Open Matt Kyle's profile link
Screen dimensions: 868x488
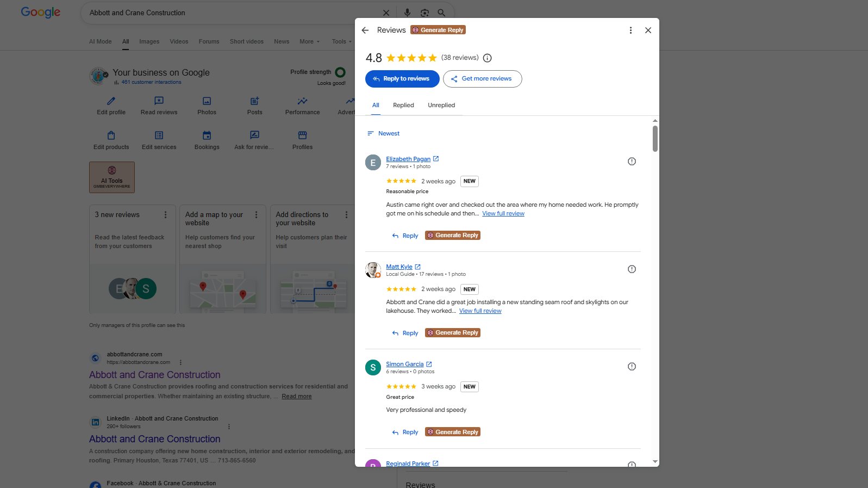point(399,267)
